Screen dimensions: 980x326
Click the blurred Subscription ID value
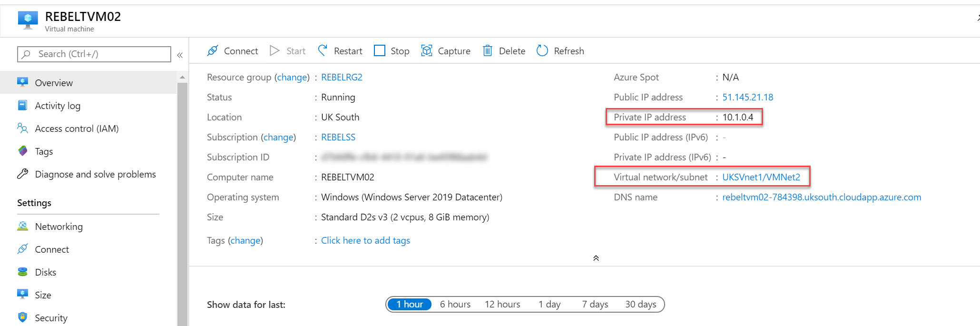(x=404, y=157)
